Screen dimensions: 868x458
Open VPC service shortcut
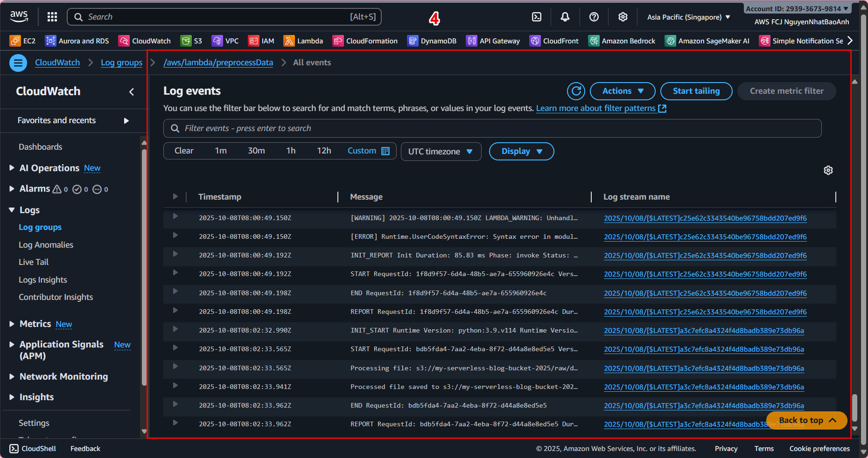225,41
